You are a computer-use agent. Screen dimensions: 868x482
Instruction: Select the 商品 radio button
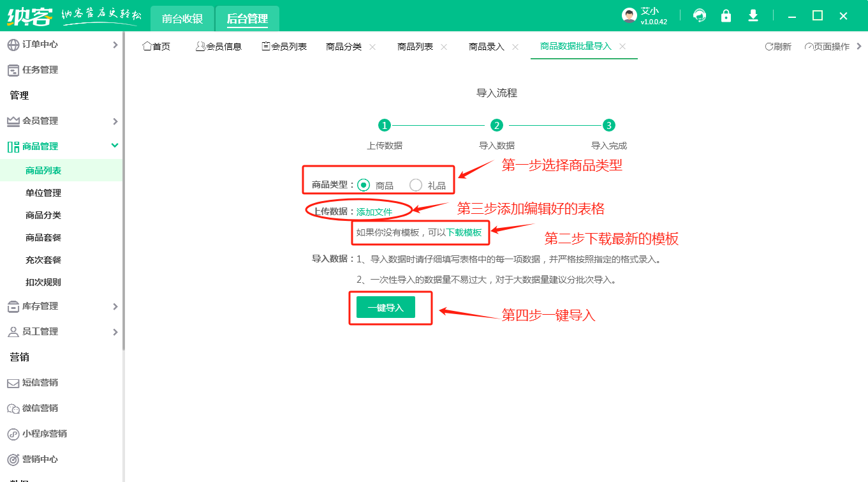point(364,185)
